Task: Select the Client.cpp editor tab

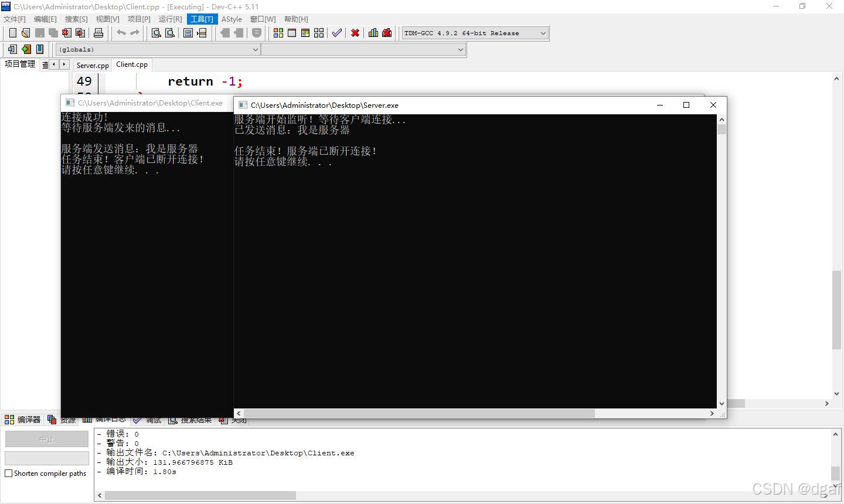Action: (132, 64)
